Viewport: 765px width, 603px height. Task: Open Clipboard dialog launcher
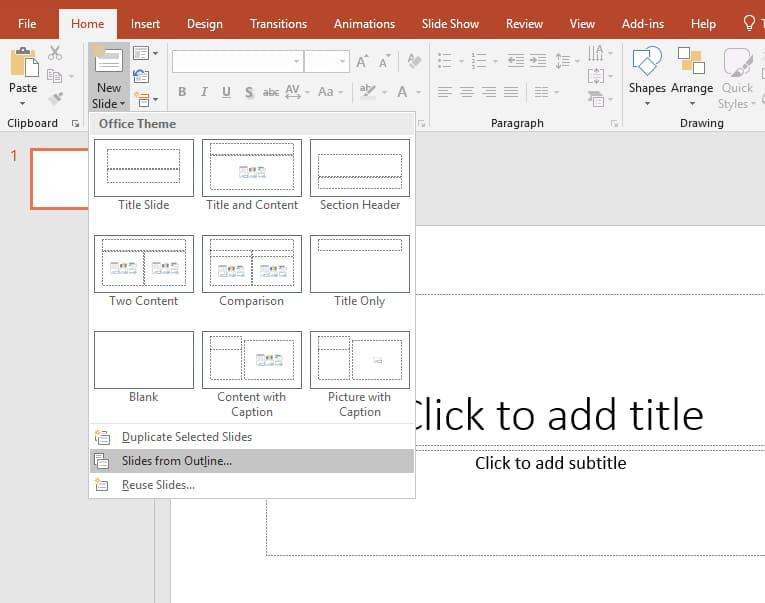point(75,123)
